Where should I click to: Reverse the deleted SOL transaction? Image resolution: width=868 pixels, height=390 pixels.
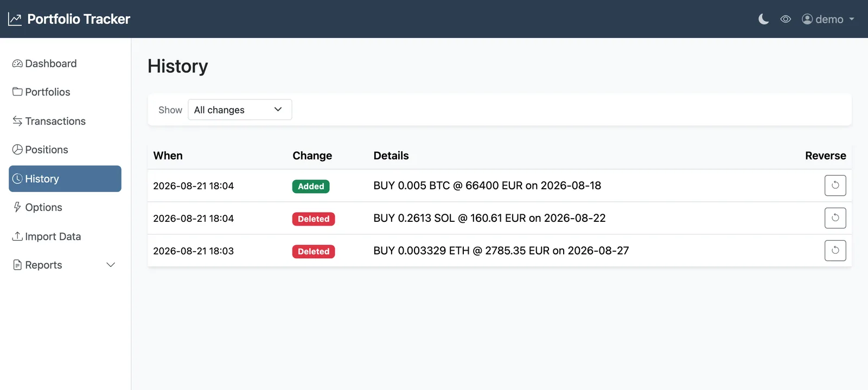click(835, 218)
